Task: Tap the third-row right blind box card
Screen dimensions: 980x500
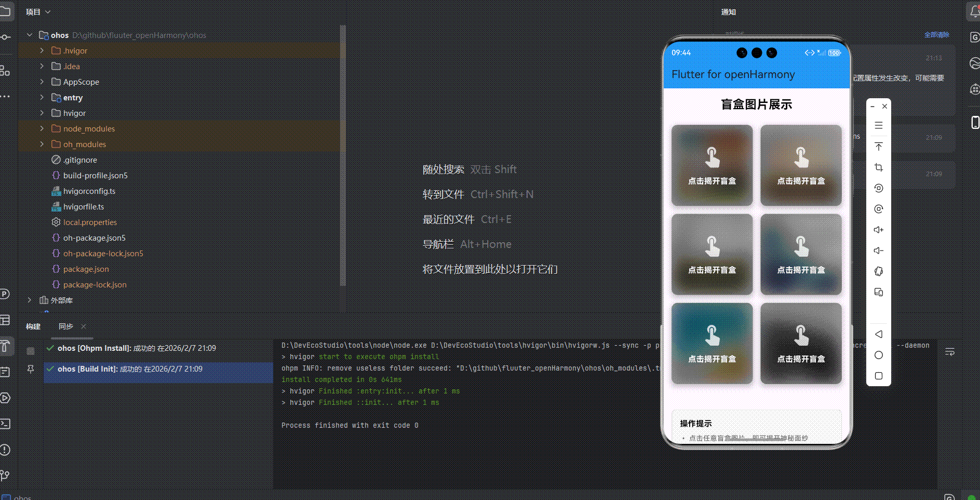Action: point(801,344)
